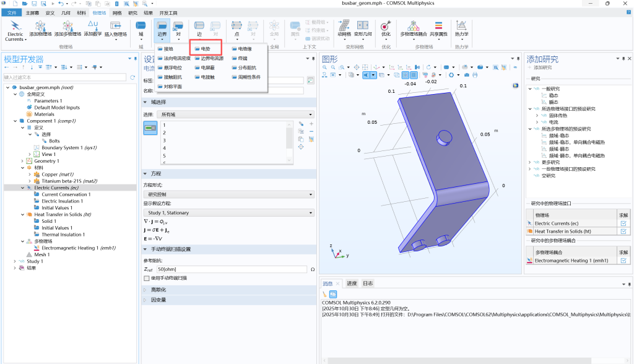Viewport: 634px width, 364px height.
Task: Select 电势 from the boundary conditions menu
Action: pos(206,48)
